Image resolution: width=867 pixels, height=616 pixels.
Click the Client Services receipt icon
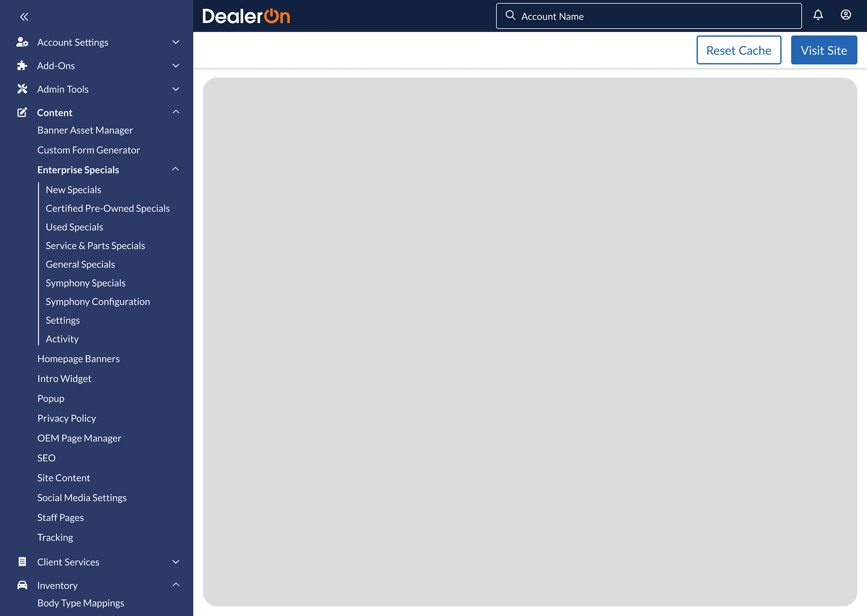(22, 562)
